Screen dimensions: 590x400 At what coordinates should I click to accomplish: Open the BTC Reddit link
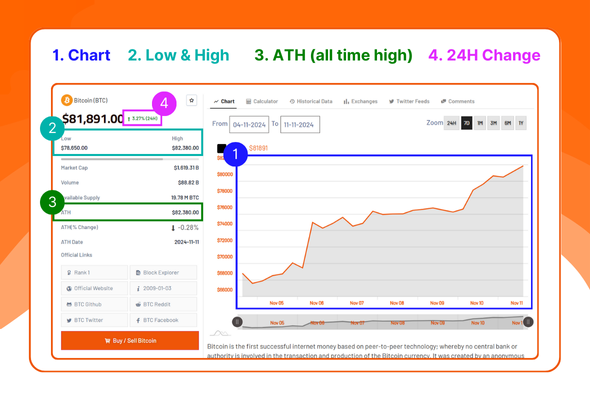coord(163,304)
